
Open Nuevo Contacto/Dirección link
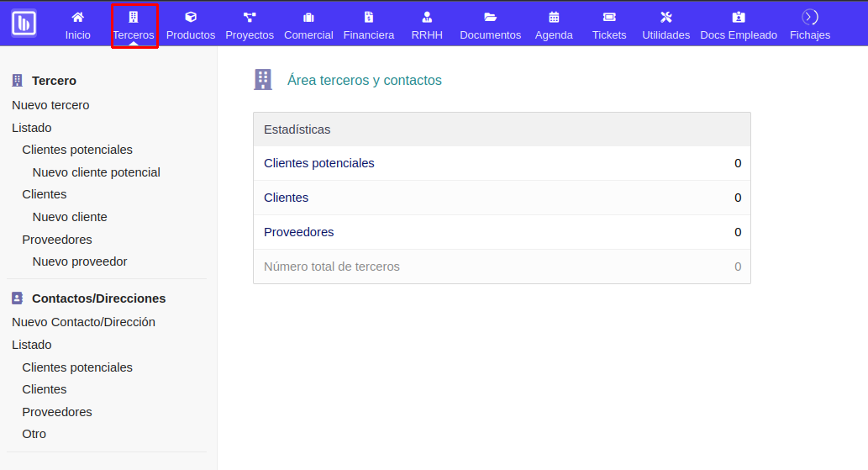(83, 322)
